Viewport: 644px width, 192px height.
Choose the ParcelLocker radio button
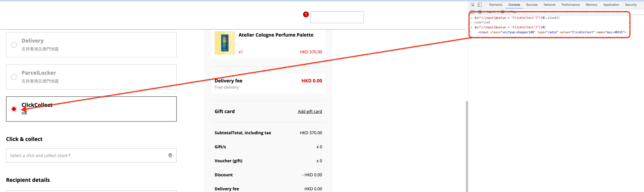tap(14, 77)
